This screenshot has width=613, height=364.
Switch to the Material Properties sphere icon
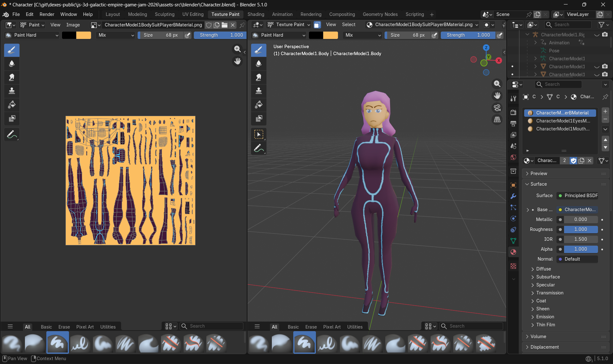pyautogui.click(x=513, y=252)
